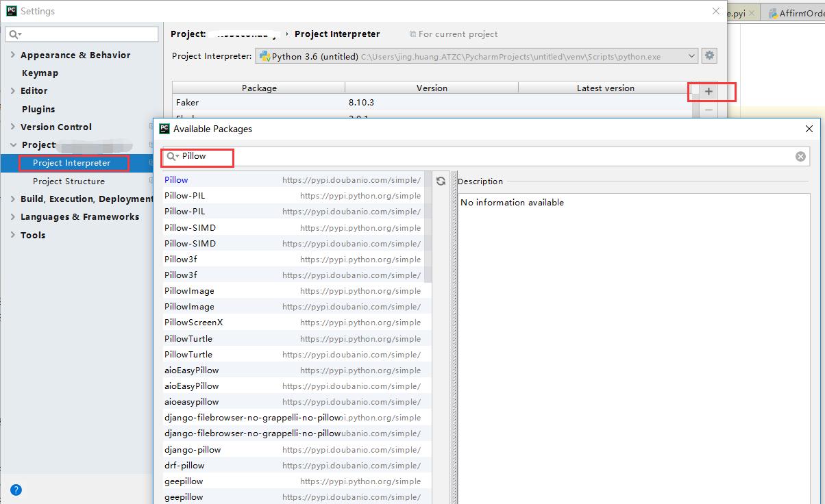Open the help question mark icon
This screenshot has height=504, width=825.
(16, 490)
